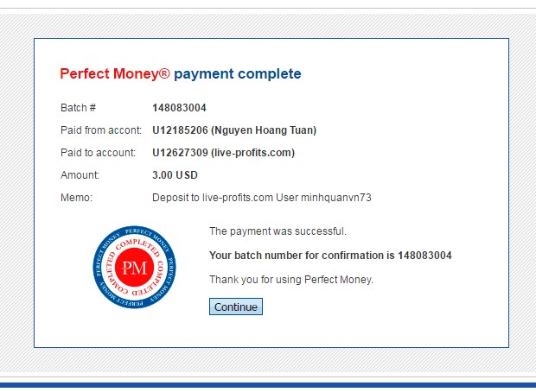The image size is (536, 392).
Task: Select the 'Paid to account:' label
Action: [98, 153]
